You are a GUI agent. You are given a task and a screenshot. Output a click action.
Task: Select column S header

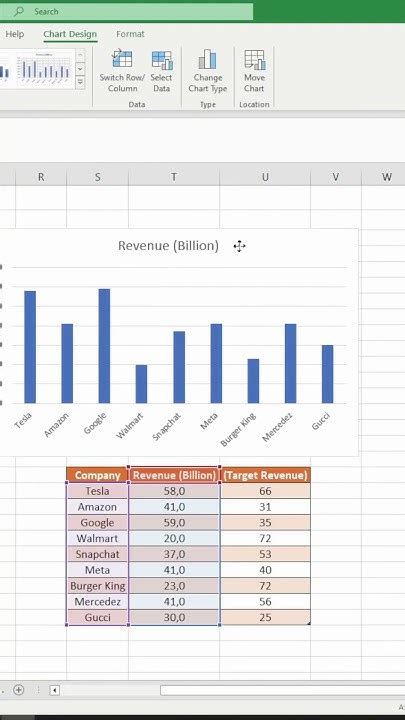(x=97, y=177)
